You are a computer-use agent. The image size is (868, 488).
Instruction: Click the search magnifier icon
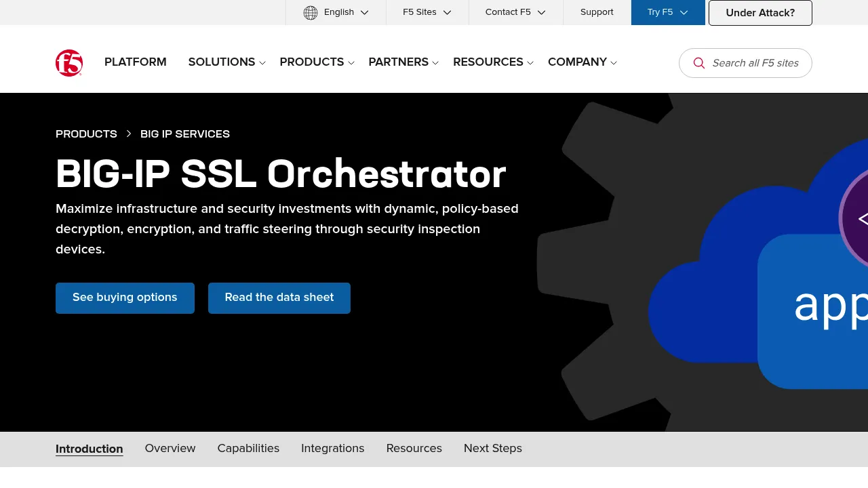(x=699, y=63)
